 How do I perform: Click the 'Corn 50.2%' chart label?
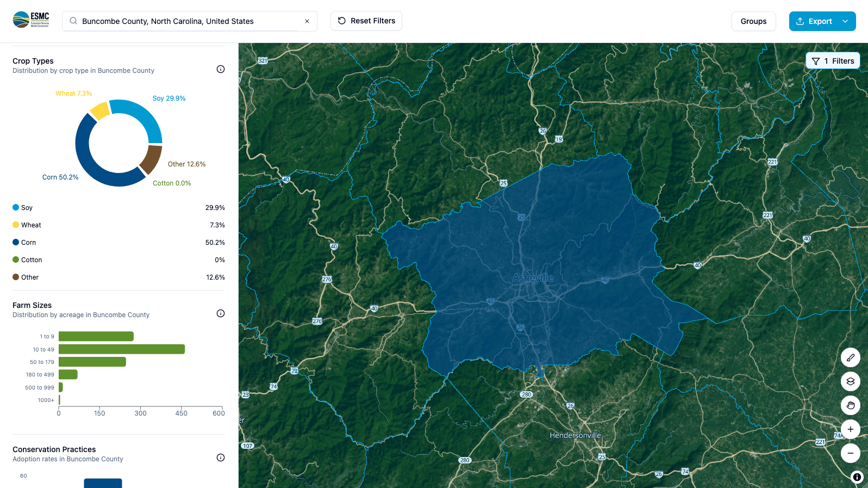60,177
